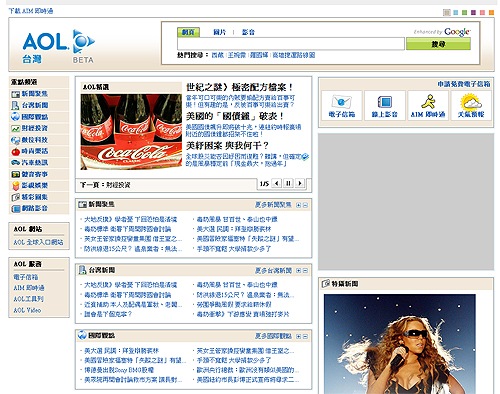This screenshot has width=500, height=394.
Task: Go to previous slide in AOL feature box
Action: [x=276, y=183]
